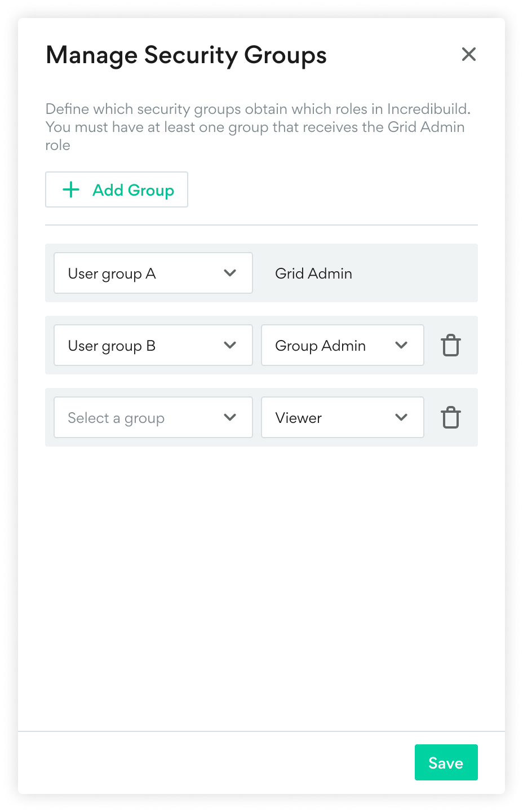Open the Group Admin role chevron
The width and height of the screenshot is (523, 812).
(x=401, y=345)
